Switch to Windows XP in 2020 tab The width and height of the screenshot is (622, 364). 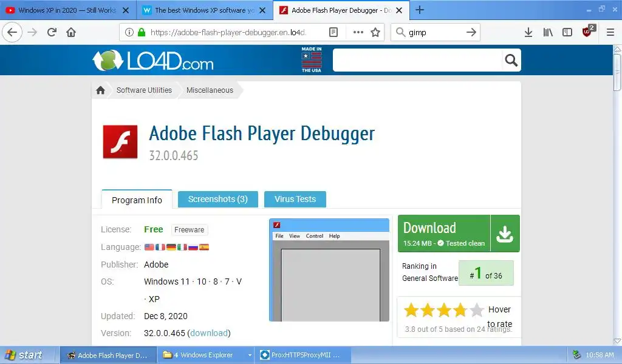click(67, 10)
